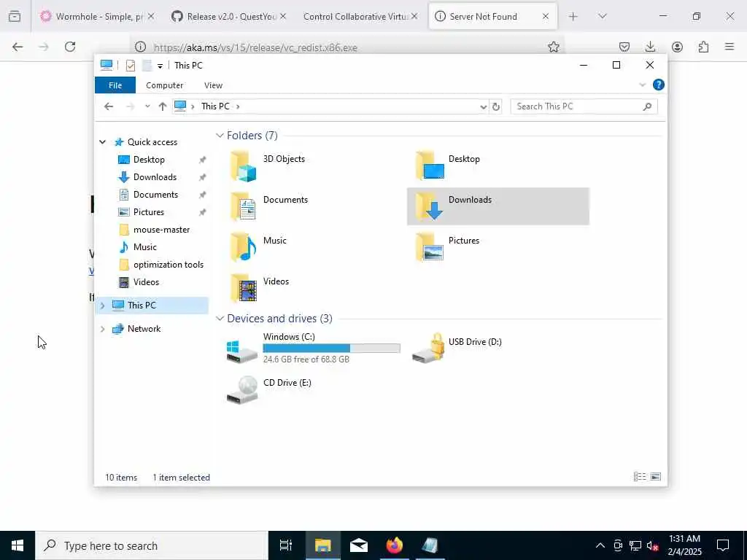Screen dimensions: 747x560
Task: Save page to Pocket icon
Action: [624, 47]
